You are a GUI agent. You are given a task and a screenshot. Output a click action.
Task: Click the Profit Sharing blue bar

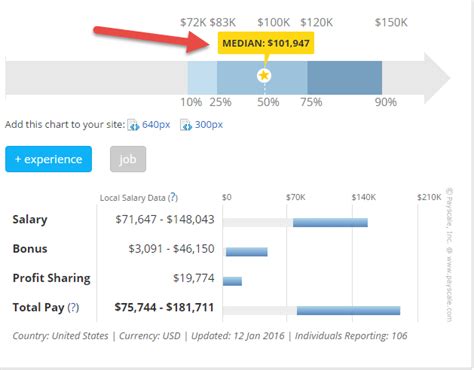click(x=232, y=281)
